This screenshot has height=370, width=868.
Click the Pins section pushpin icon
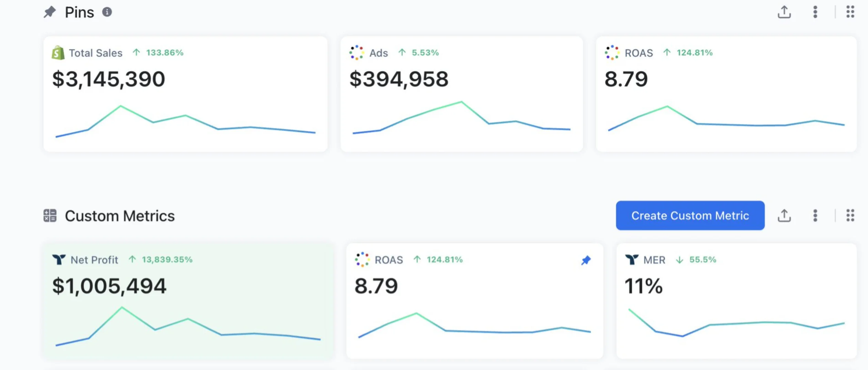pyautogui.click(x=50, y=12)
